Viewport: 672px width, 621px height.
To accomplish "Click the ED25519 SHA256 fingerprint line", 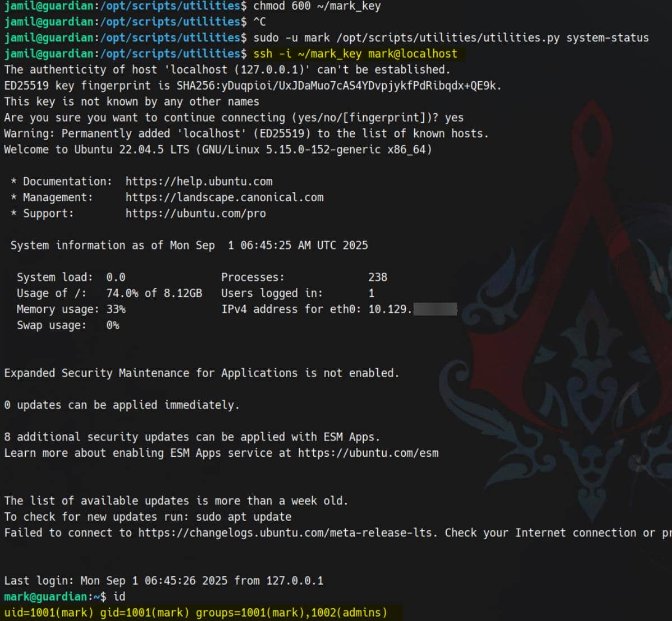I will [253, 86].
